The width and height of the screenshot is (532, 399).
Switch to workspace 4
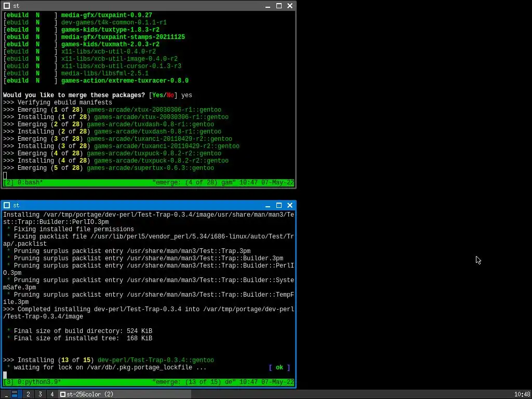[x=52, y=394]
